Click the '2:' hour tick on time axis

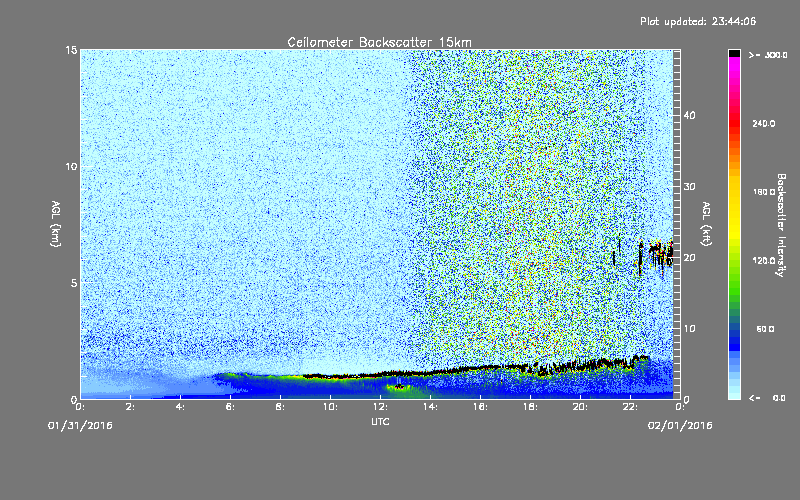pyautogui.click(x=130, y=407)
